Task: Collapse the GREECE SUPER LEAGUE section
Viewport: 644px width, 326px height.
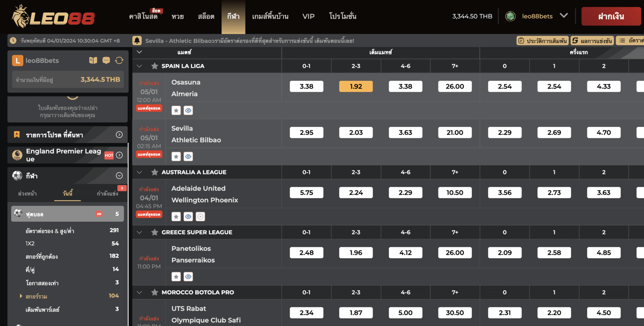Action: 139,232
